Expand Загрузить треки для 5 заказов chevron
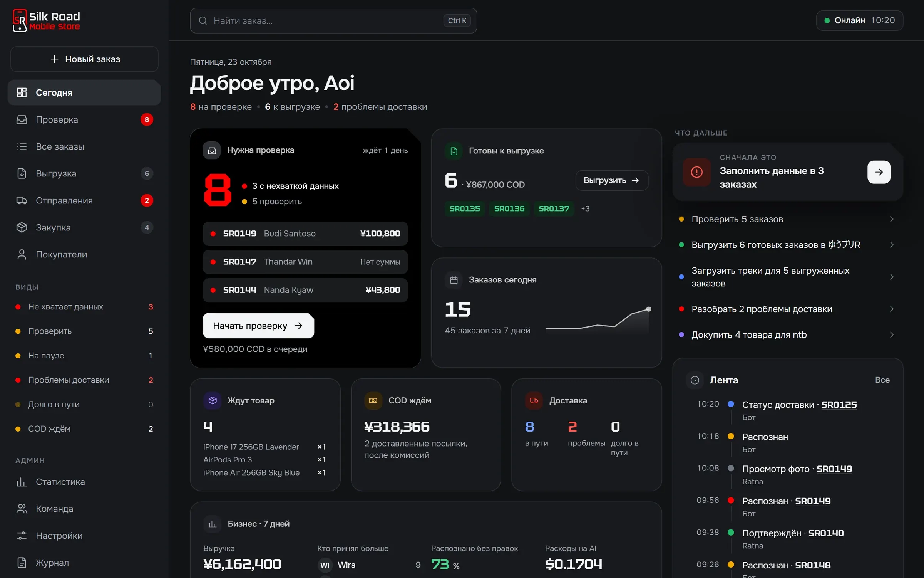 tap(891, 277)
